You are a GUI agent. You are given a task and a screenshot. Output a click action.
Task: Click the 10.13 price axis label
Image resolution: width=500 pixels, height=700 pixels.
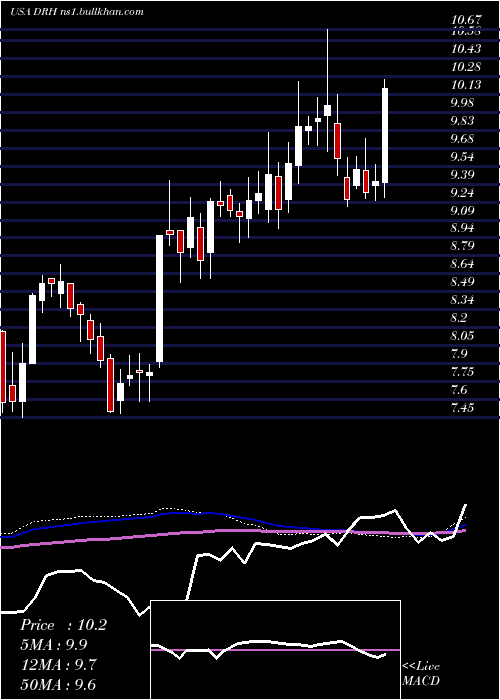point(467,85)
